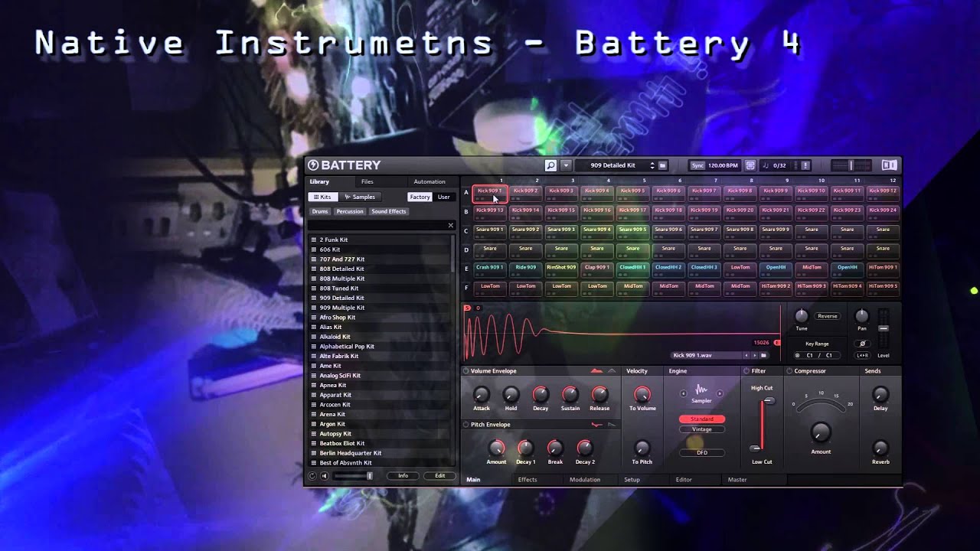
Task: Toggle Pitch Envelope power button
Action: click(x=465, y=425)
